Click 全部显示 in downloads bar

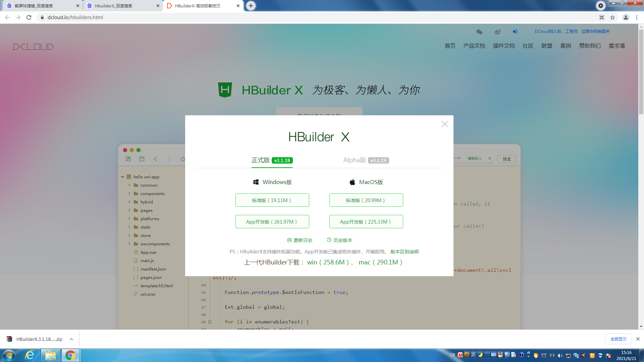click(x=618, y=339)
